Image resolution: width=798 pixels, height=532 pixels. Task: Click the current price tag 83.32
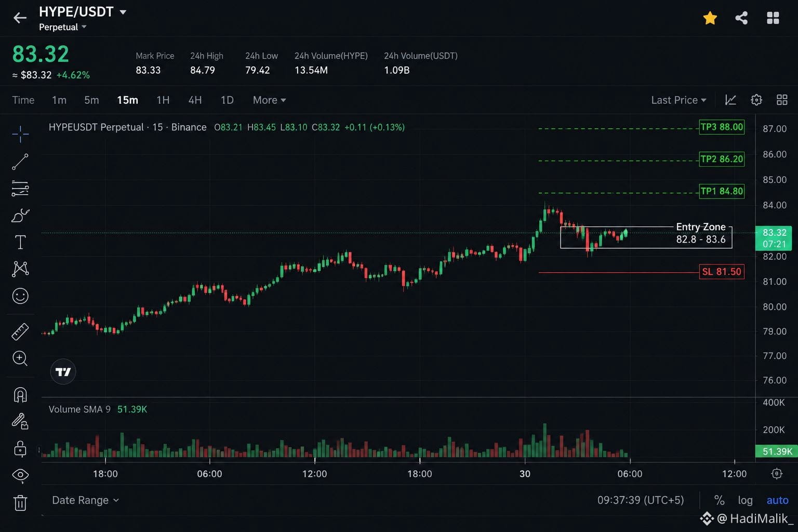pyautogui.click(x=774, y=238)
